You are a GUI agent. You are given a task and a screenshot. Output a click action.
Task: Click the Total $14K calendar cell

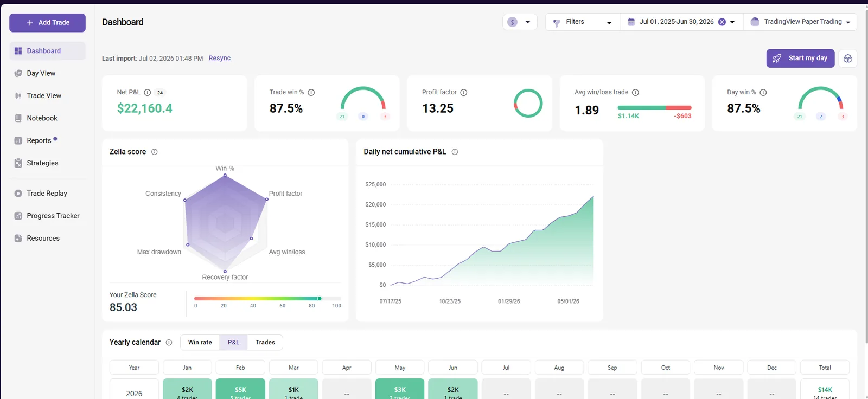click(x=825, y=389)
